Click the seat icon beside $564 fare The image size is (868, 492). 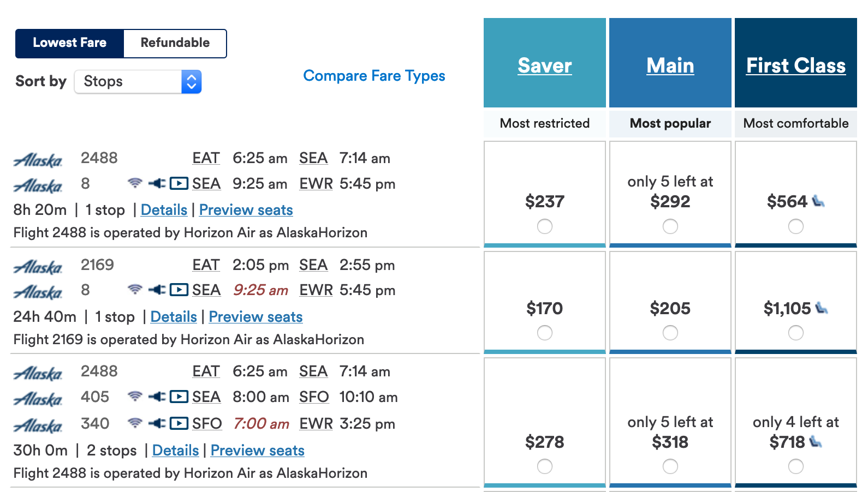[x=818, y=201]
